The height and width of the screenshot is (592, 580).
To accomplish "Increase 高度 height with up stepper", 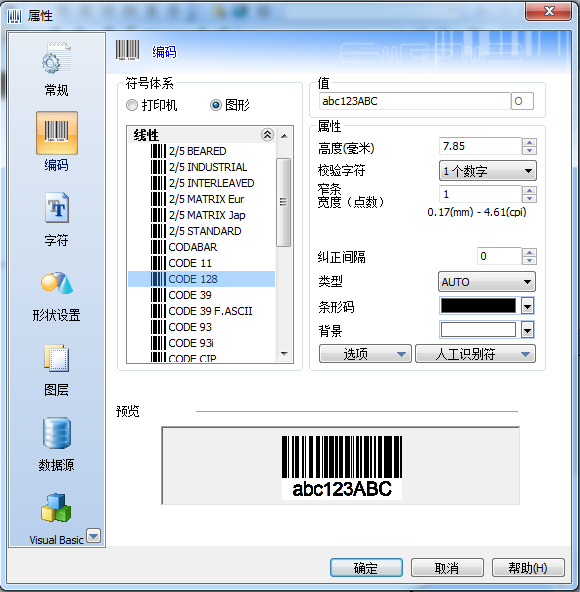I will 529,142.
